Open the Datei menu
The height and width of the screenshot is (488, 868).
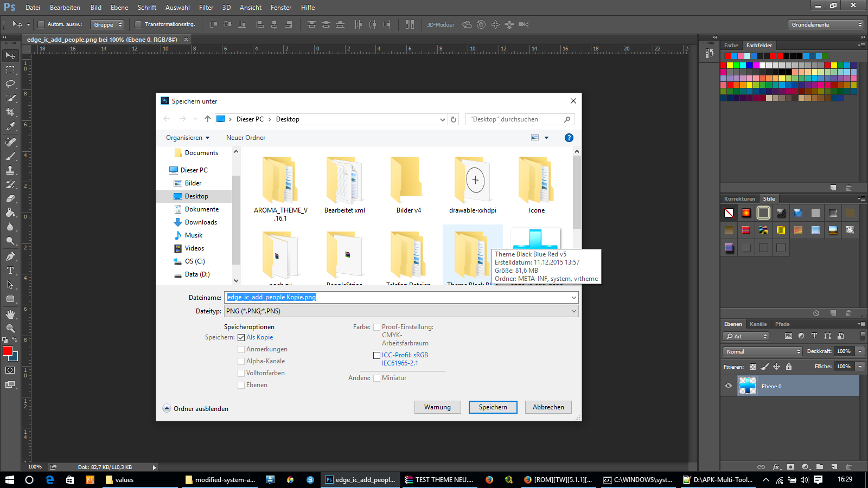click(x=33, y=8)
